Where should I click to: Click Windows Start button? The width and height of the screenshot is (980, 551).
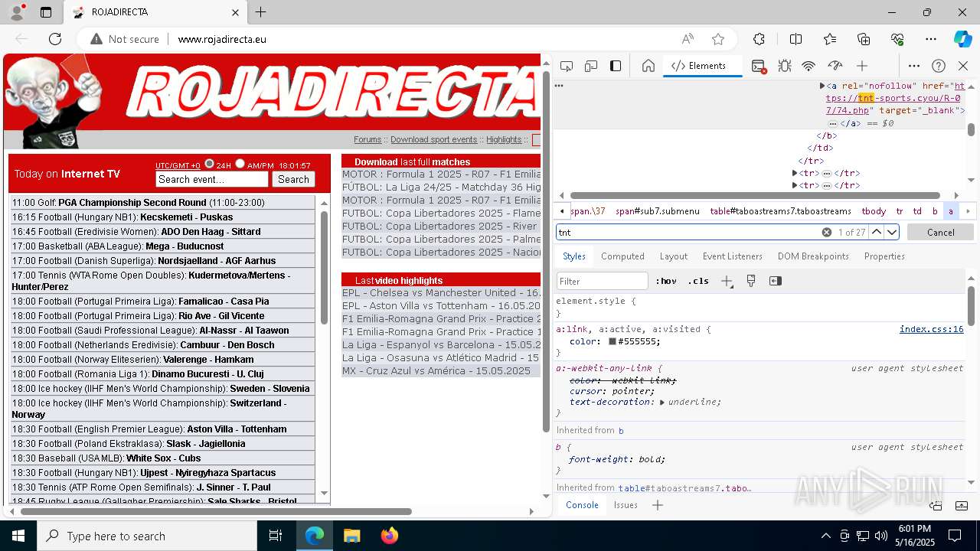(x=18, y=536)
